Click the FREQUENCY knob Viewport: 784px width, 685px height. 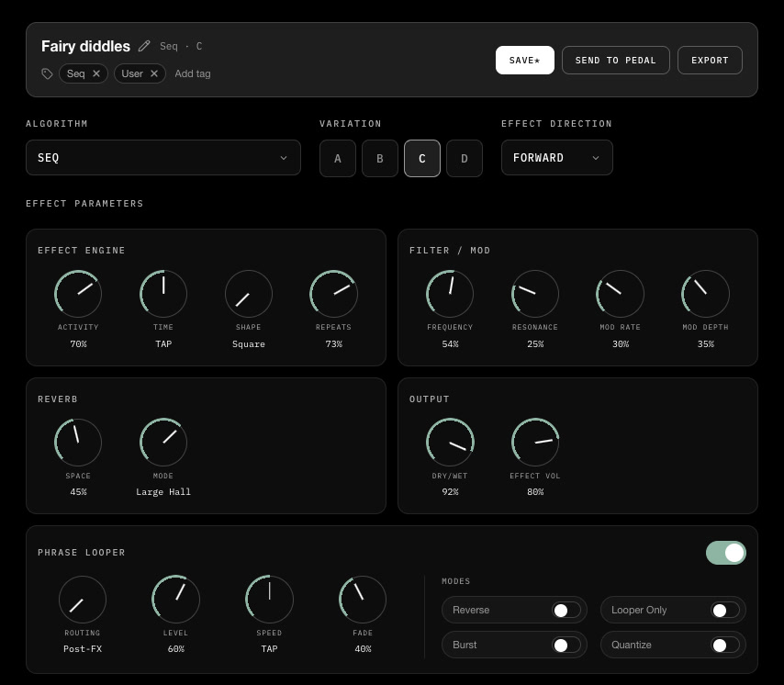point(450,294)
